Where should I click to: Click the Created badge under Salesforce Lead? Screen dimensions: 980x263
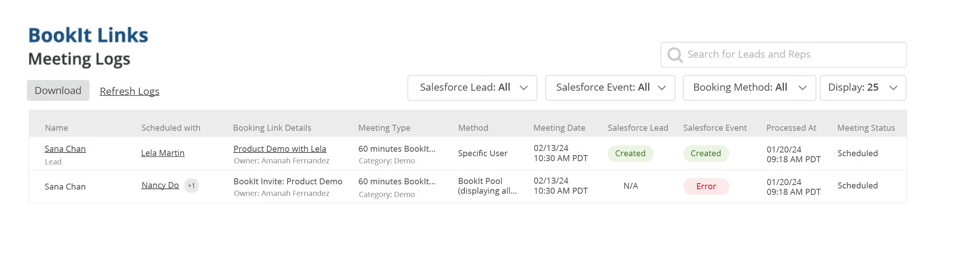(x=630, y=154)
